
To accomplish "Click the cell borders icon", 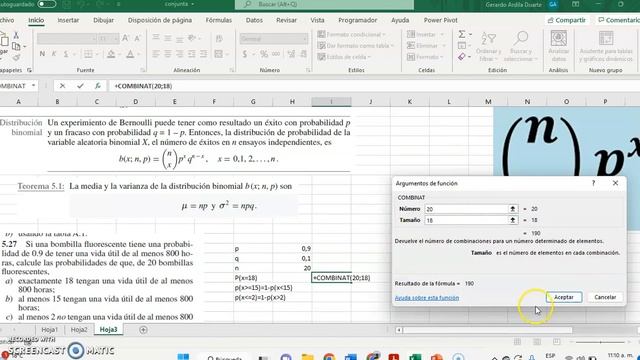I will 88,54.
